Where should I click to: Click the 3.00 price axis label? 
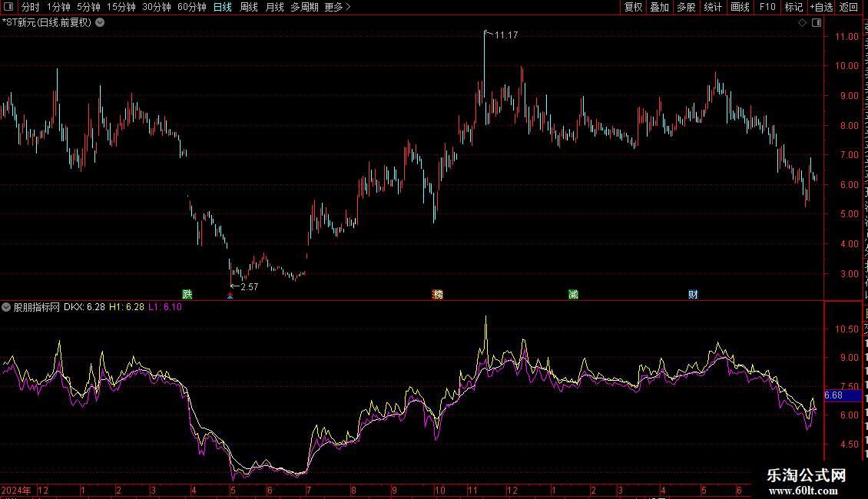(x=849, y=274)
